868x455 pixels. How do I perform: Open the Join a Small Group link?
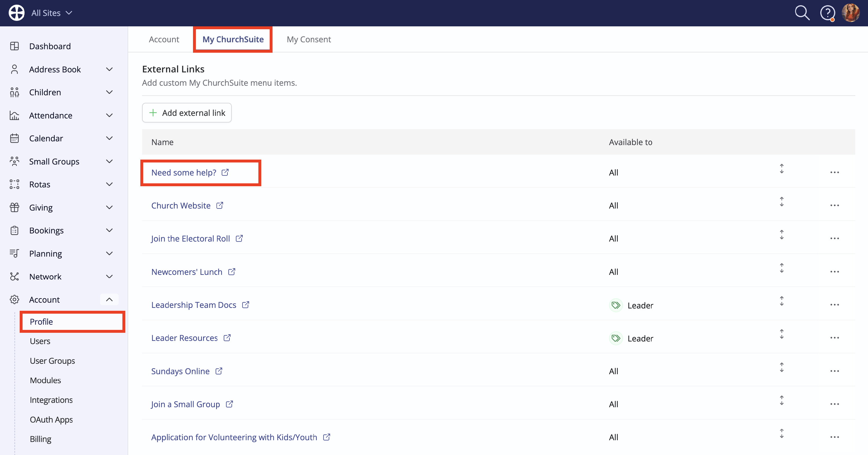point(192,404)
